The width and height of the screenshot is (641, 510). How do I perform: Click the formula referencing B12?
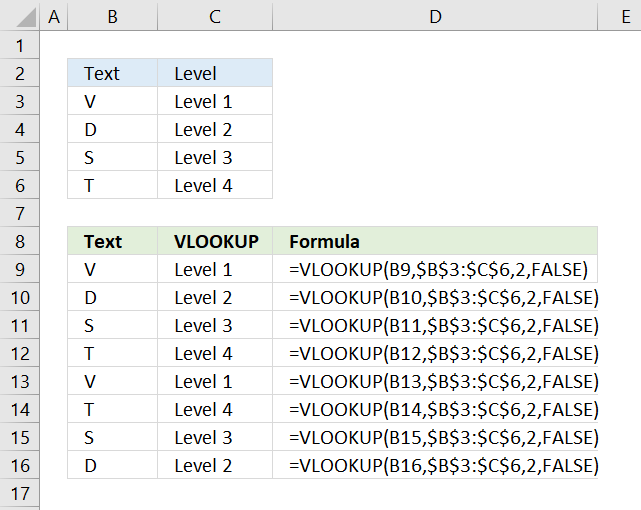pyautogui.click(x=435, y=353)
